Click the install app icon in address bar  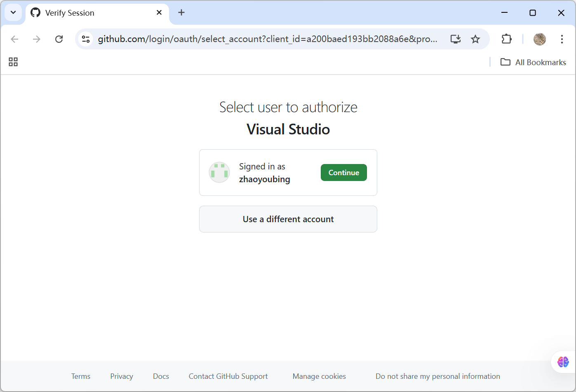pos(455,39)
